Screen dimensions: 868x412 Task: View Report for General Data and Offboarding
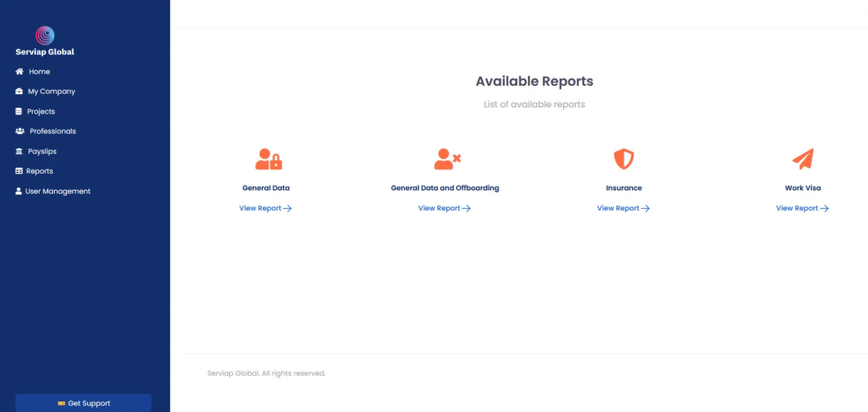tap(444, 208)
